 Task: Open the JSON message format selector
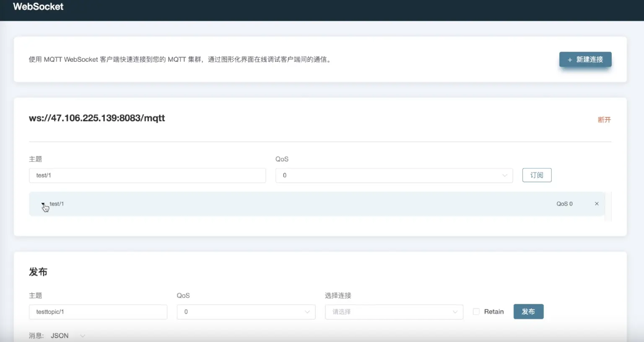68,336
